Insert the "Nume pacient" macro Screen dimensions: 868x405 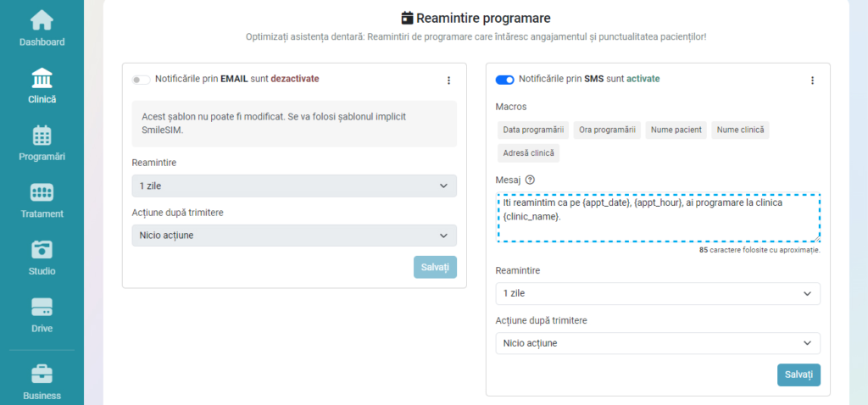(676, 130)
